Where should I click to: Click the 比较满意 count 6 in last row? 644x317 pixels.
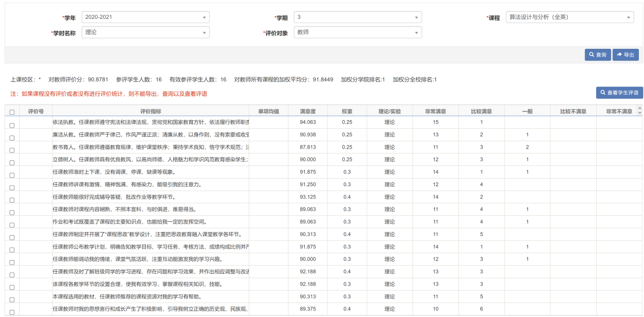tap(481, 309)
